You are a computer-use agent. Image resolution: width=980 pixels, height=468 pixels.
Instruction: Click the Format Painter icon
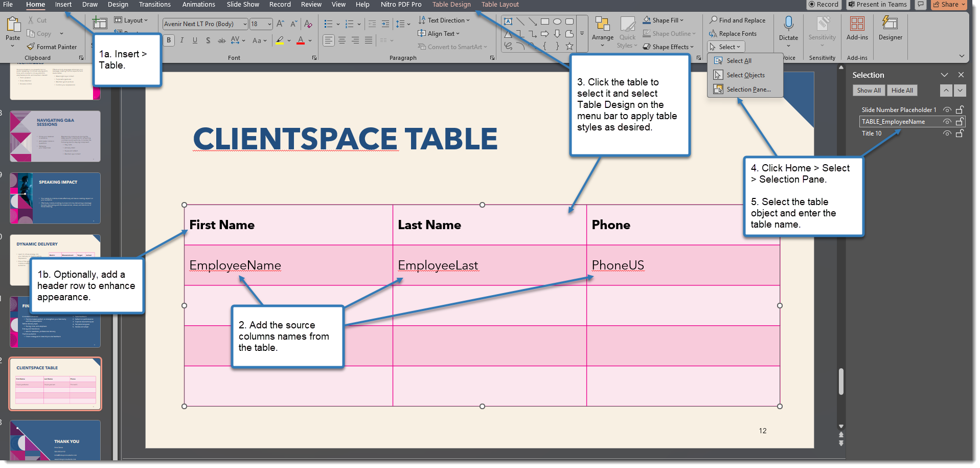(x=31, y=47)
